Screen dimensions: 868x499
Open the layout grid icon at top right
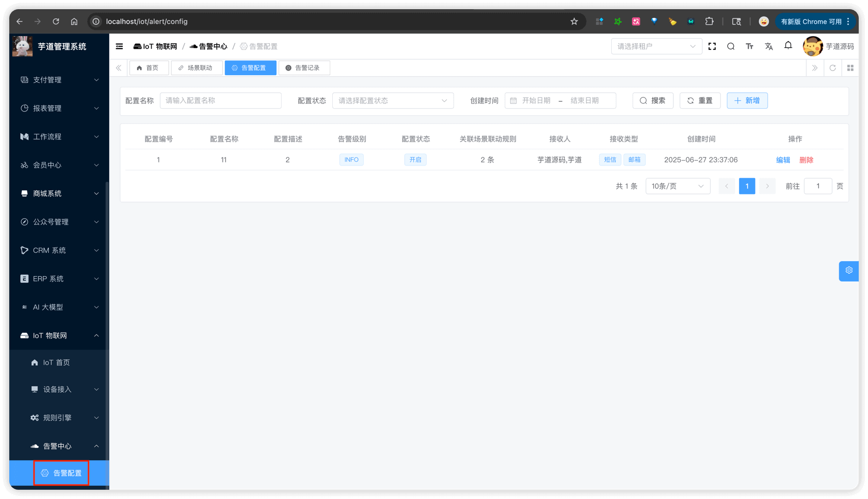(850, 68)
